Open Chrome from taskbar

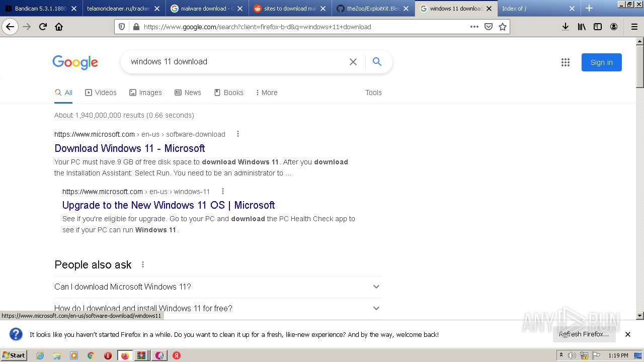click(x=91, y=355)
